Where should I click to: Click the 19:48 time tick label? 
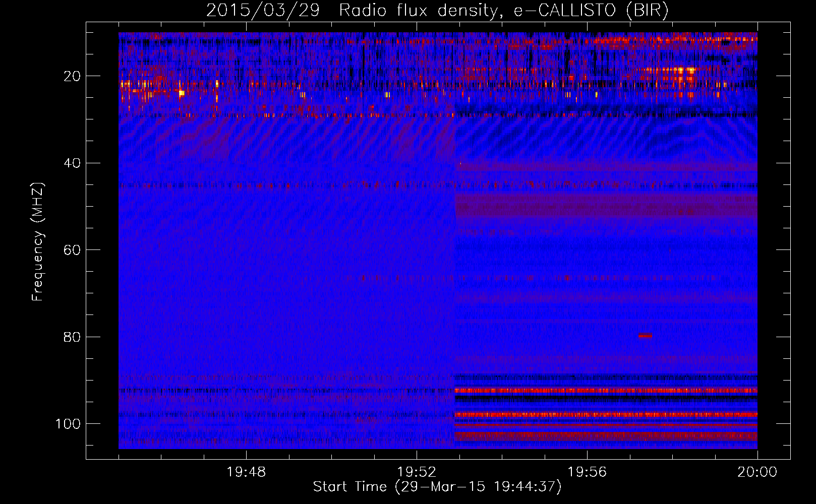[x=246, y=472]
